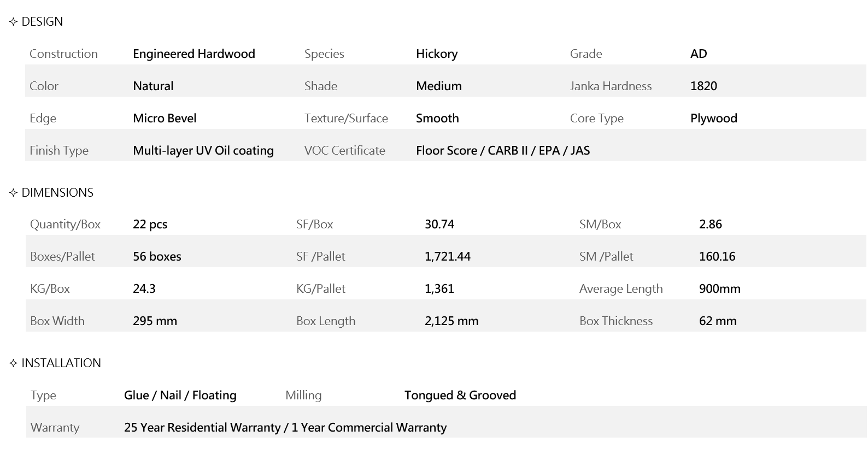Screen dimensions: 868x460
Task: Select the Engineered Hardwood construction value
Action: click(x=194, y=54)
